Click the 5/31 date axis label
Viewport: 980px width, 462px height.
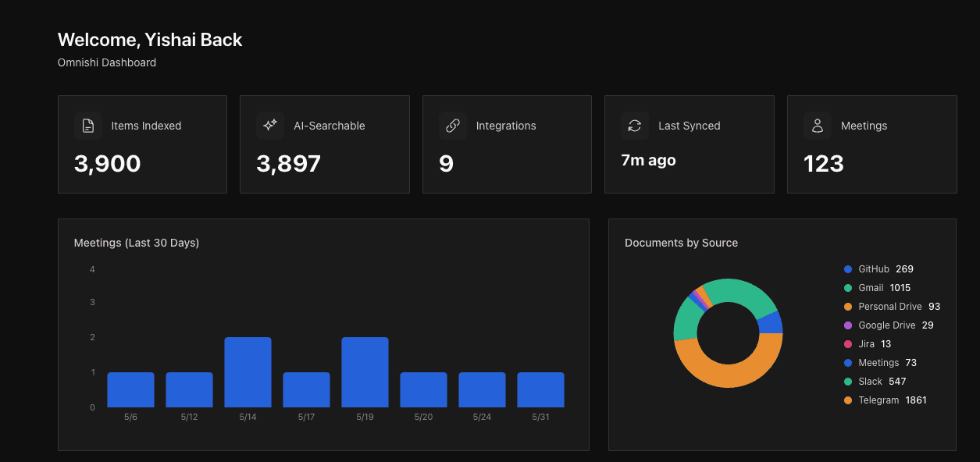(x=540, y=418)
